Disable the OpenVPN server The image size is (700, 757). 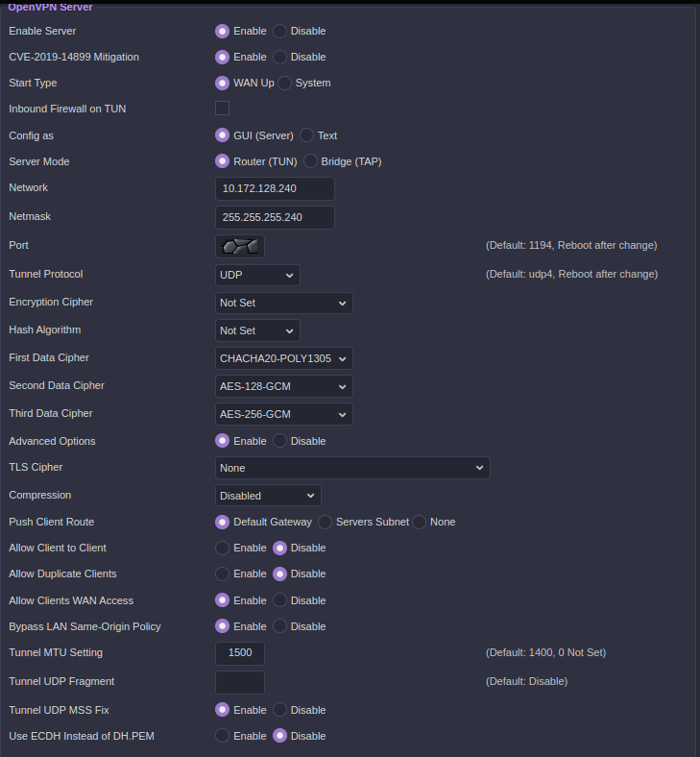280,31
